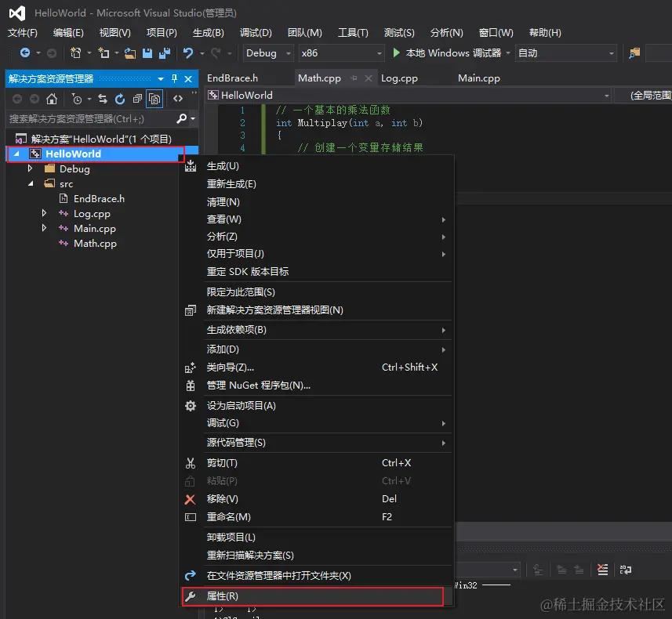Click the blue navigate backward arrow
The width and height of the screenshot is (672, 619).
click(x=25, y=52)
